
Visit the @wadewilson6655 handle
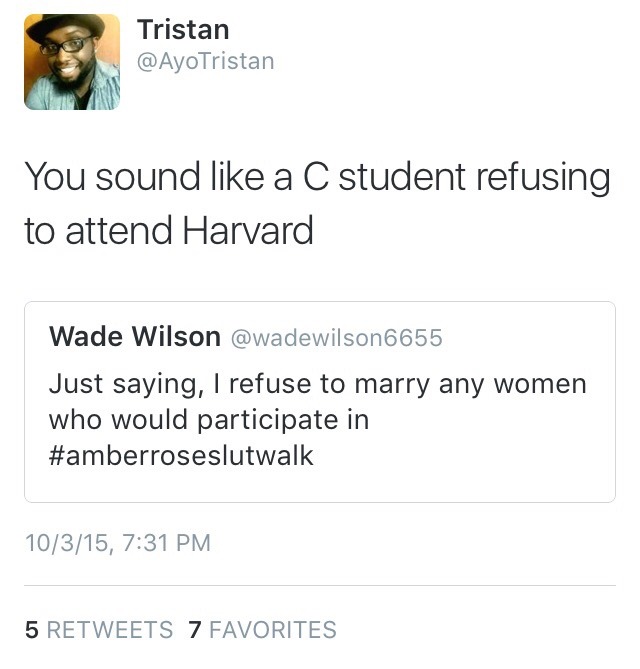[336, 338]
